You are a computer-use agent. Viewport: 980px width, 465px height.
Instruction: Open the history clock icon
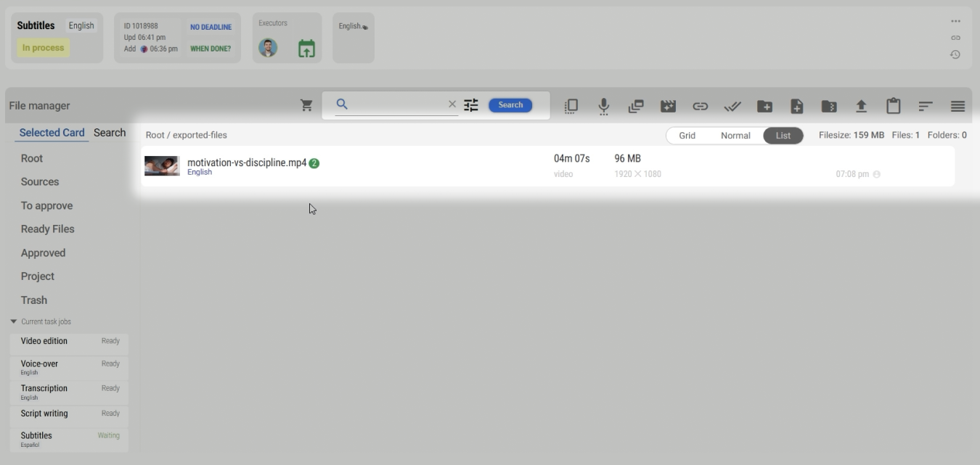[955, 54]
